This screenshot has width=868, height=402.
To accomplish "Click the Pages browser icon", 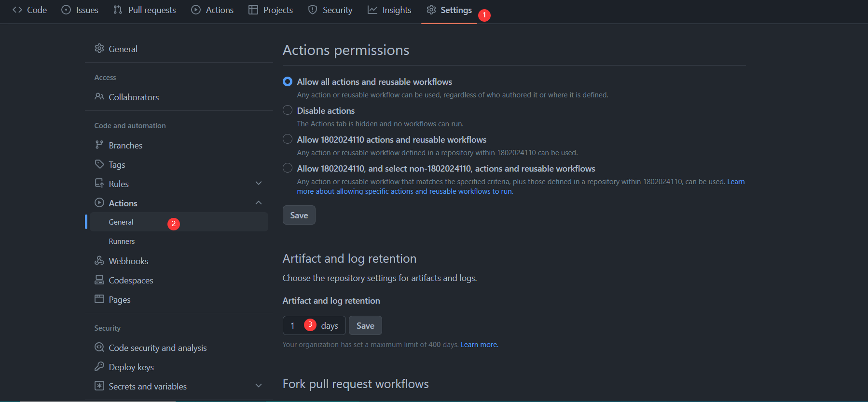I will pos(99,299).
